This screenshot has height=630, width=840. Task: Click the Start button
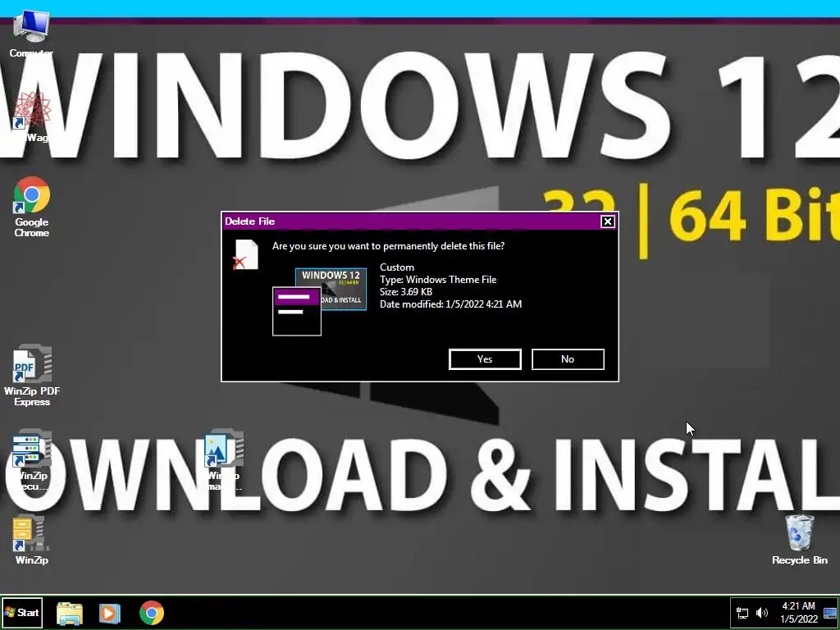(22, 612)
